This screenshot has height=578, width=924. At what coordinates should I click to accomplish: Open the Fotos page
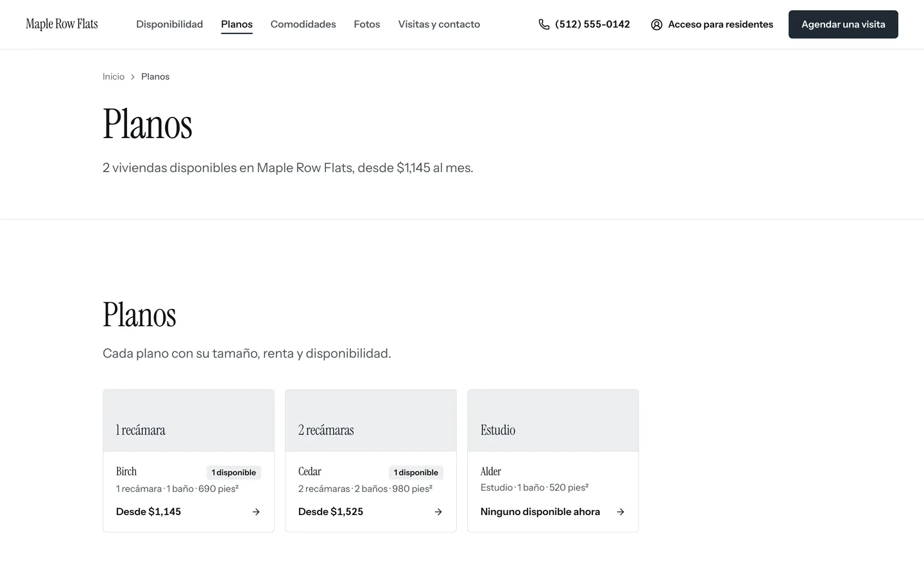tap(367, 24)
